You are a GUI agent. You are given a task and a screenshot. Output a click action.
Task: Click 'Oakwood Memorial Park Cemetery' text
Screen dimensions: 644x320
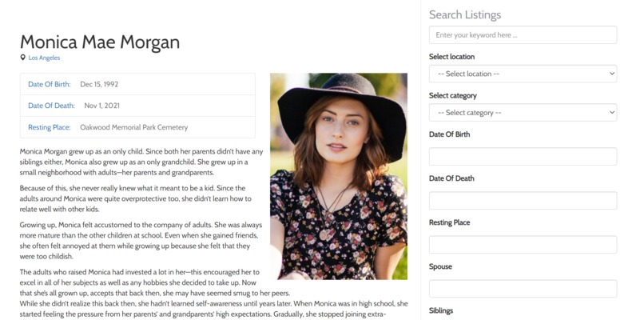click(x=134, y=127)
